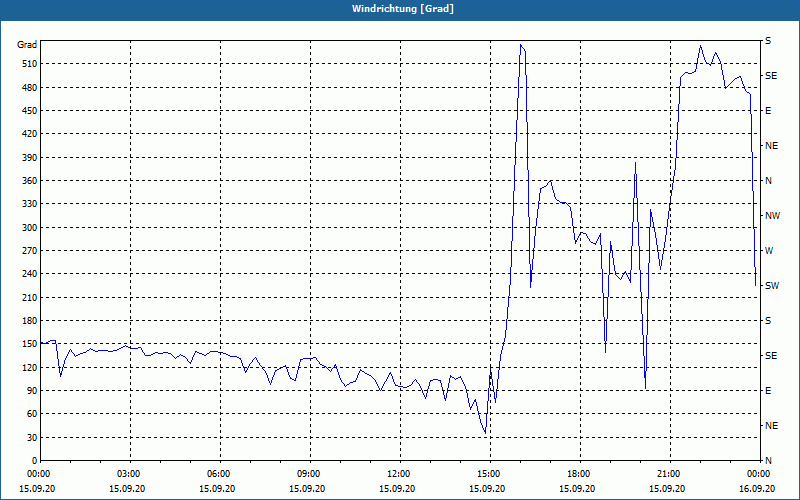Screen dimensions: 800x500
Task: Select the 60 value on the left axis
Action: coord(32,413)
